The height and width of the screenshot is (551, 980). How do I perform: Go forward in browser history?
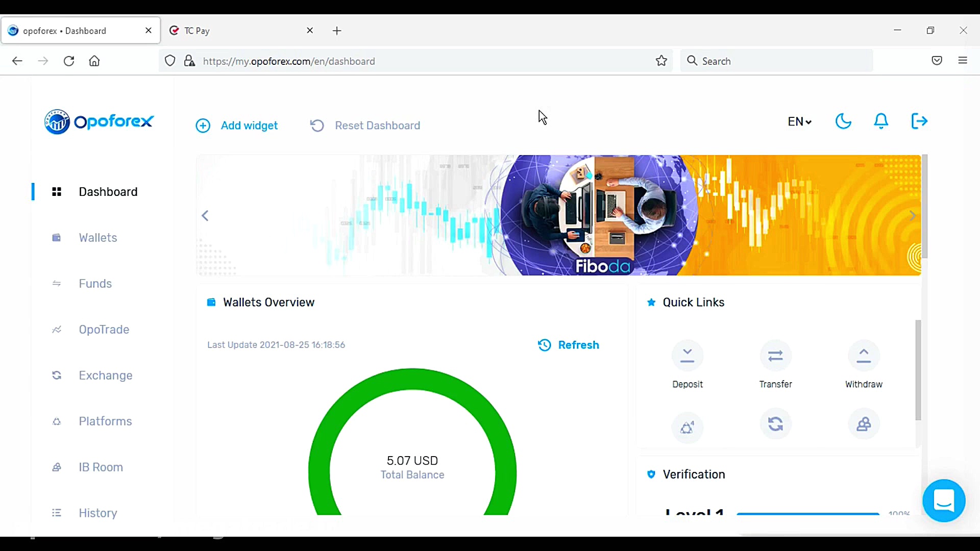tap(43, 61)
